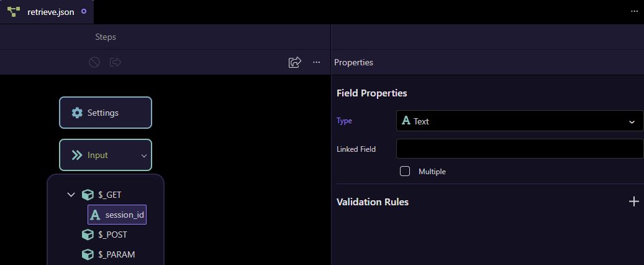Click the Settings gear icon

coord(77,113)
